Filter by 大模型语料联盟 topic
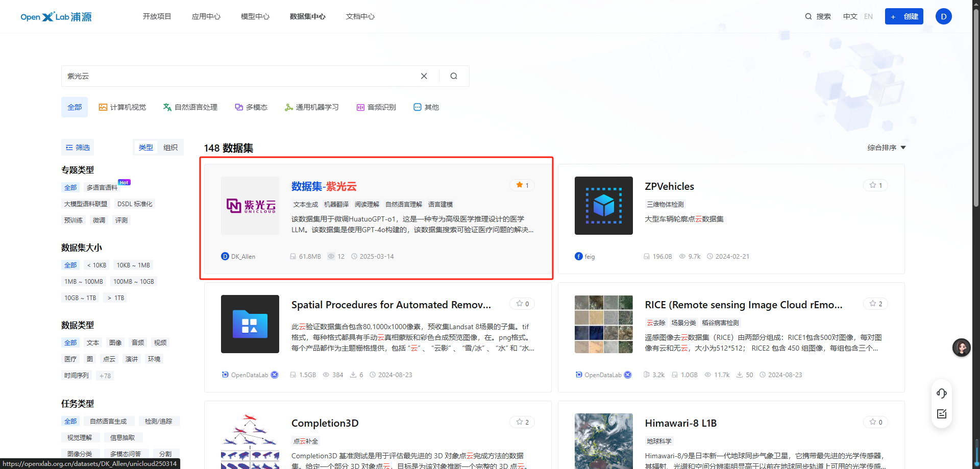 click(86, 204)
